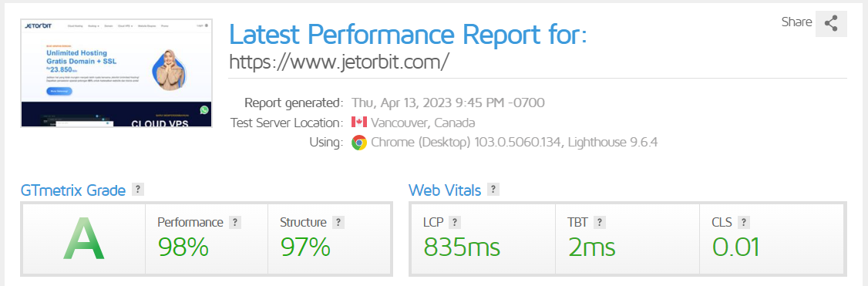Click the https://www.jetorbit.com/ URL
The image size is (868, 286).
338,61
